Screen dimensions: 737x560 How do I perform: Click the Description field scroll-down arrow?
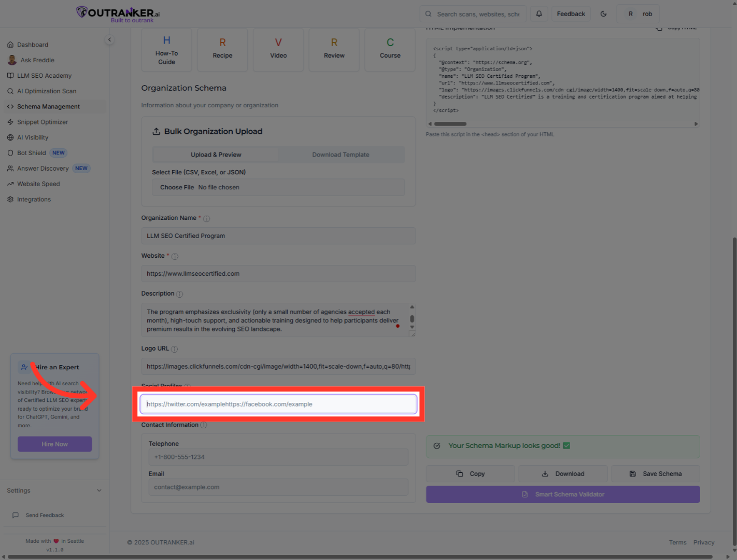pos(412,327)
